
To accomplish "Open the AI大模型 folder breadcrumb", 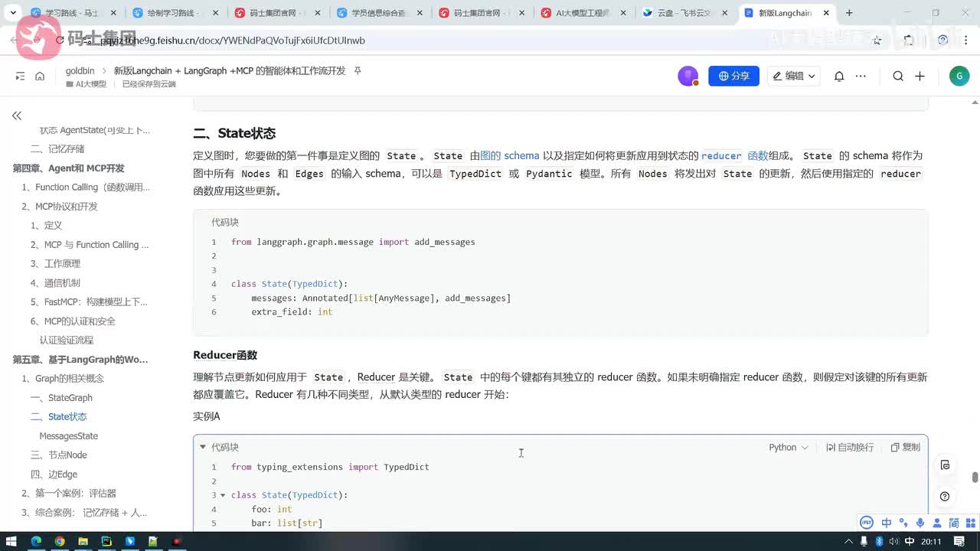I will point(86,84).
